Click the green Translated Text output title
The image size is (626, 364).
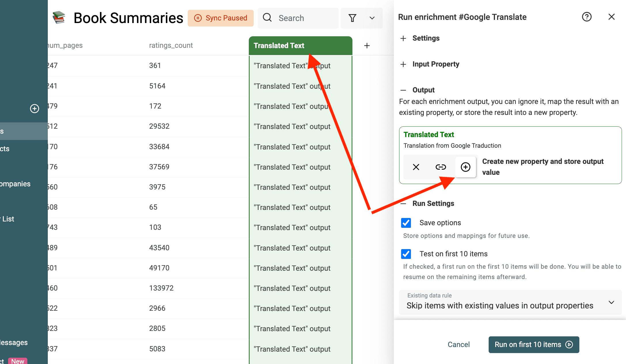click(x=428, y=134)
